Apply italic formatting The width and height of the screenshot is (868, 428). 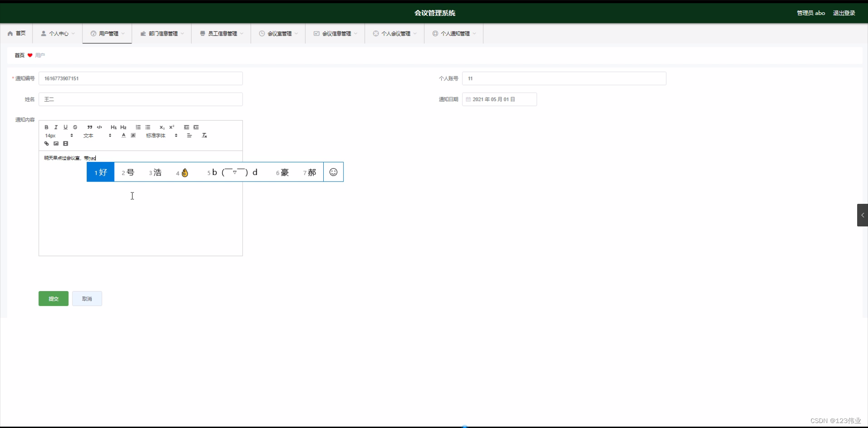tap(56, 127)
